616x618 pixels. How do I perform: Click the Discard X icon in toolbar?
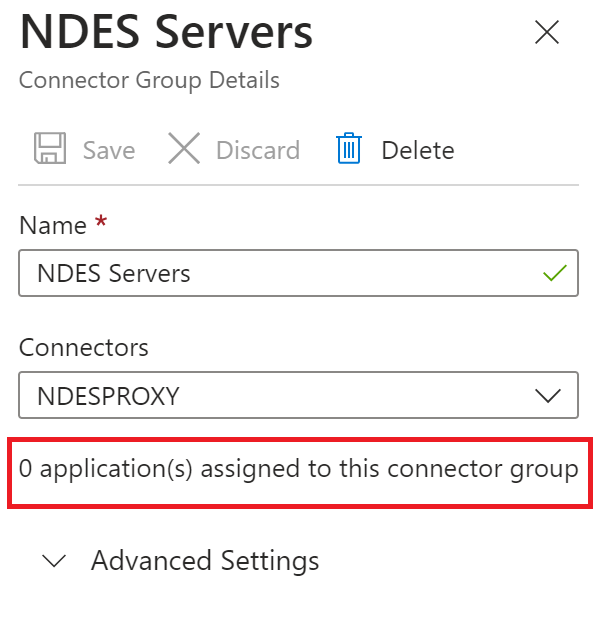[184, 148]
